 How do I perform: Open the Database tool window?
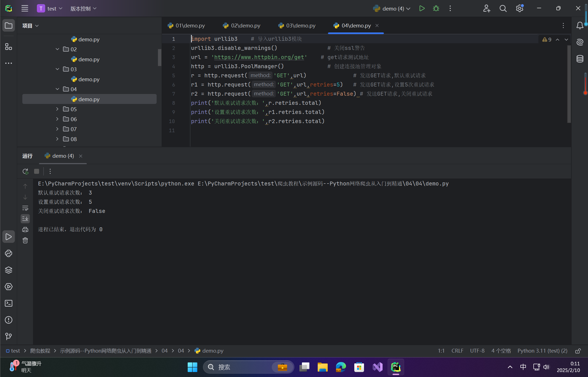click(x=580, y=59)
